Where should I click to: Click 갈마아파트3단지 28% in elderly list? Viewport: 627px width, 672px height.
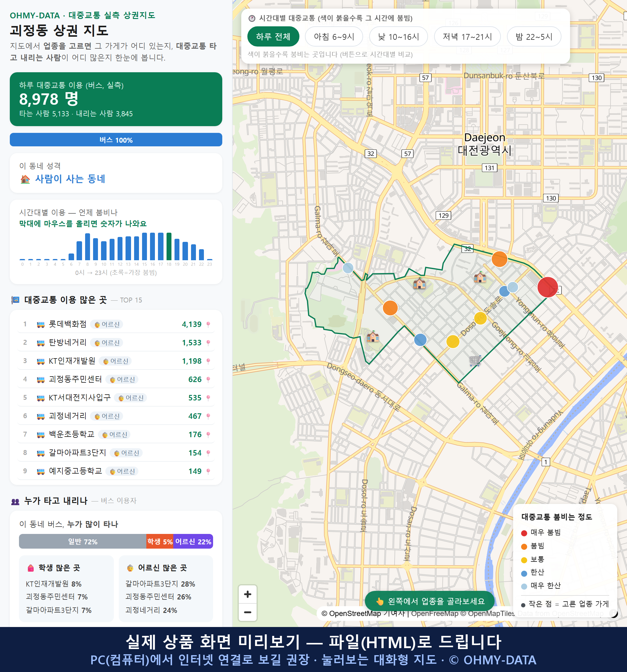click(x=160, y=584)
